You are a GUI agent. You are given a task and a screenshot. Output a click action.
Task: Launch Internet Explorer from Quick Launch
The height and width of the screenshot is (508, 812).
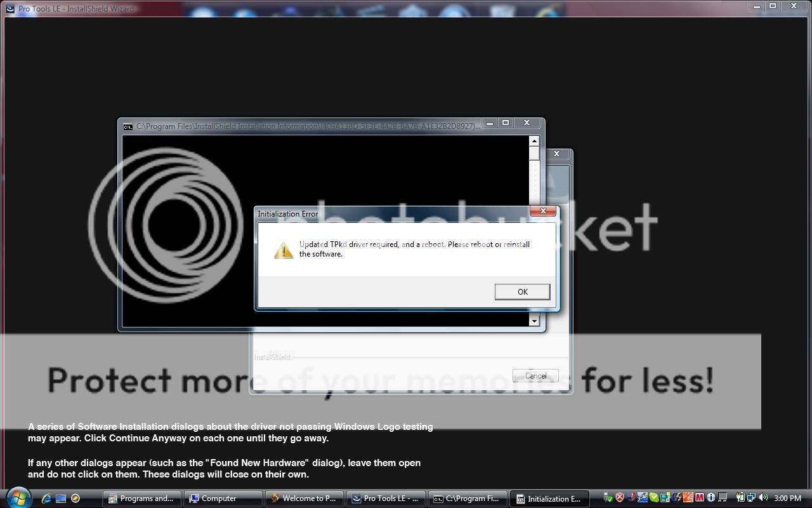coord(46,498)
